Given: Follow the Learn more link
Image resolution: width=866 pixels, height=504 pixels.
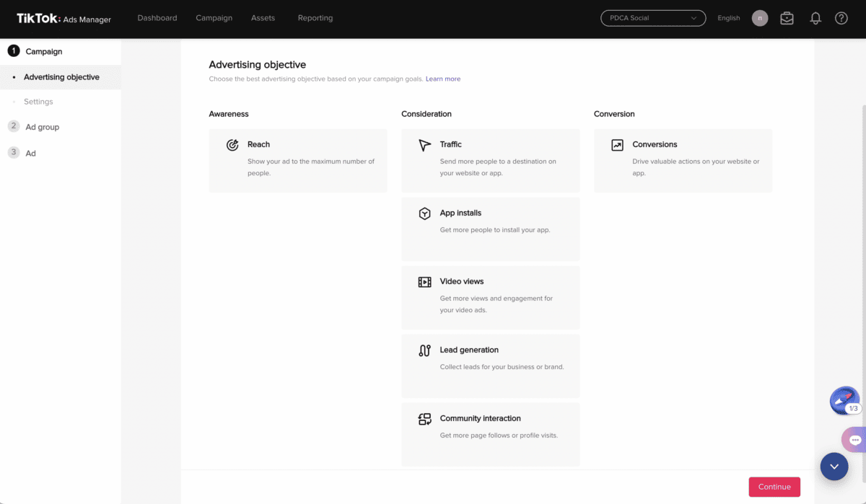Looking at the screenshot, I should coord(443,79).
